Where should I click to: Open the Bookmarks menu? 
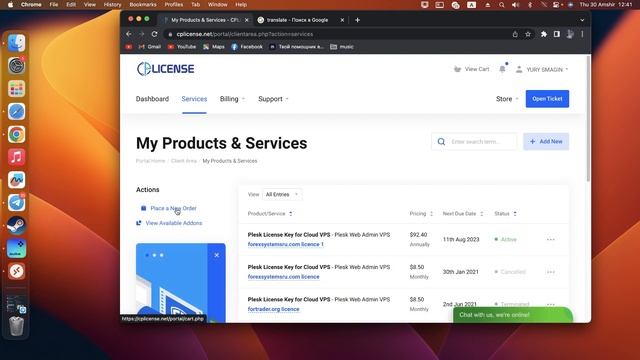pos(143,5)
